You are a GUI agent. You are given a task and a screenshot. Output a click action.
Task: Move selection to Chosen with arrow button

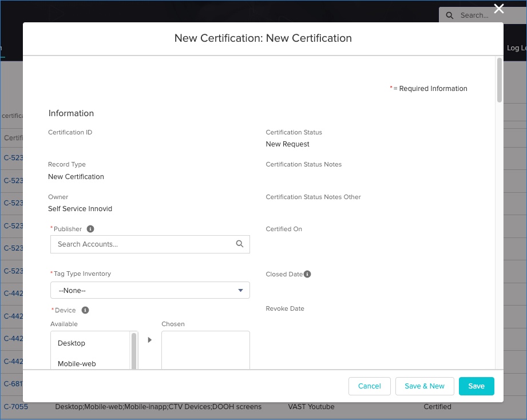click(x=150, y=340)
